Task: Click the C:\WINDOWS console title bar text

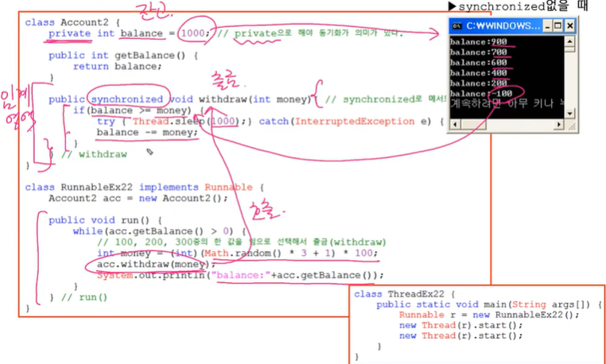Action: coord(503,26)
